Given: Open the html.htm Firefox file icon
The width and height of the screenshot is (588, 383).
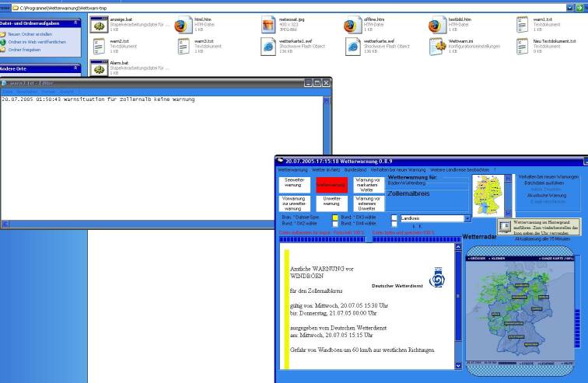Looking at the screenshot, I should (183, 25).
